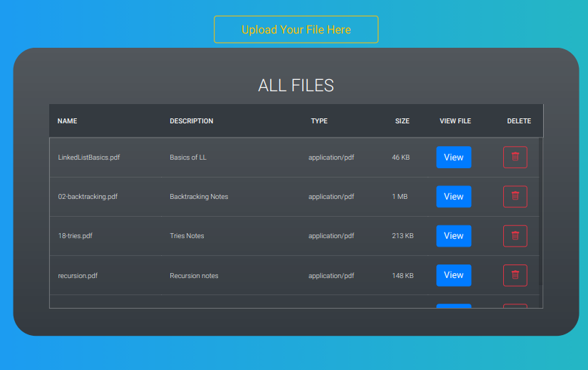Select description Tries Notes
This screenshot has height=370, width=588.
point(187,236)
